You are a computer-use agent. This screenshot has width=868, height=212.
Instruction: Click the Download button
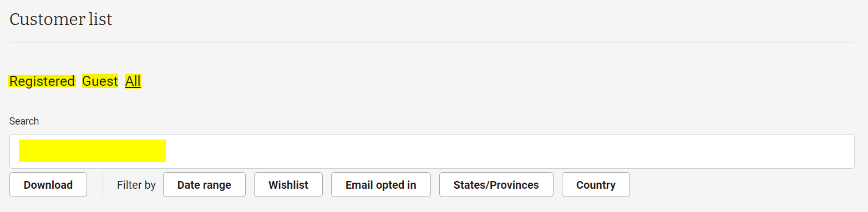click(x=48, y=185)
